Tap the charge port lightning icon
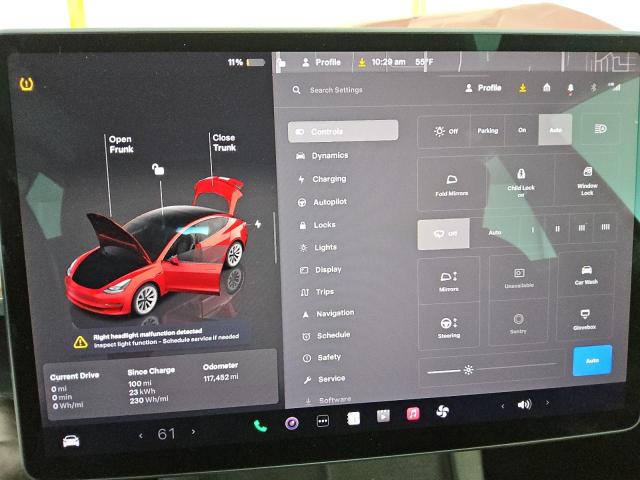640x480 pixels. pyautogui.click(x=258, y=224)
